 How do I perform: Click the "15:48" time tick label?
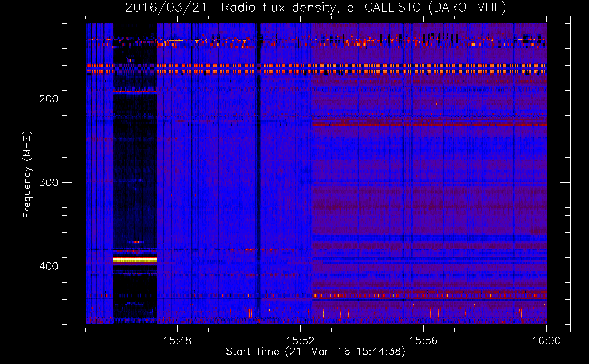tap(177, 341)
